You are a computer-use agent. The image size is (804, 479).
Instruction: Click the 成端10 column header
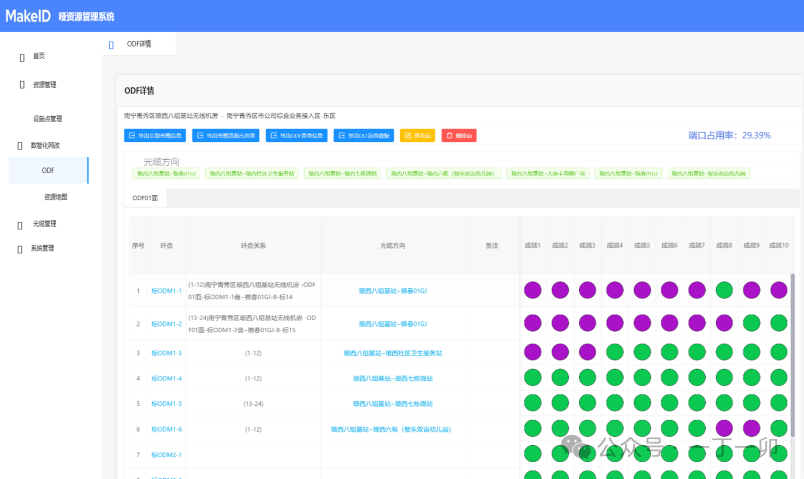point(779,246)
